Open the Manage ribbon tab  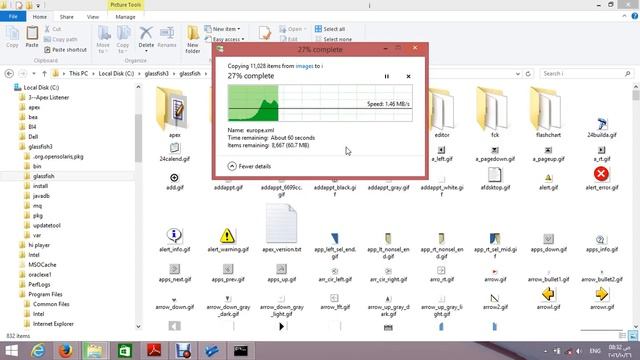point(125,17)
